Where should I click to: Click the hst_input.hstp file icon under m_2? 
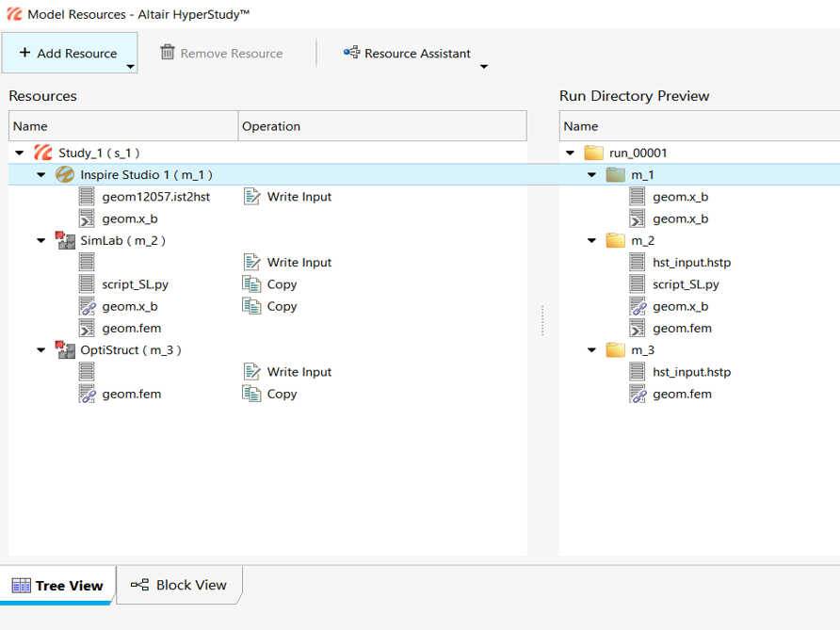click(x=638, y=263)
